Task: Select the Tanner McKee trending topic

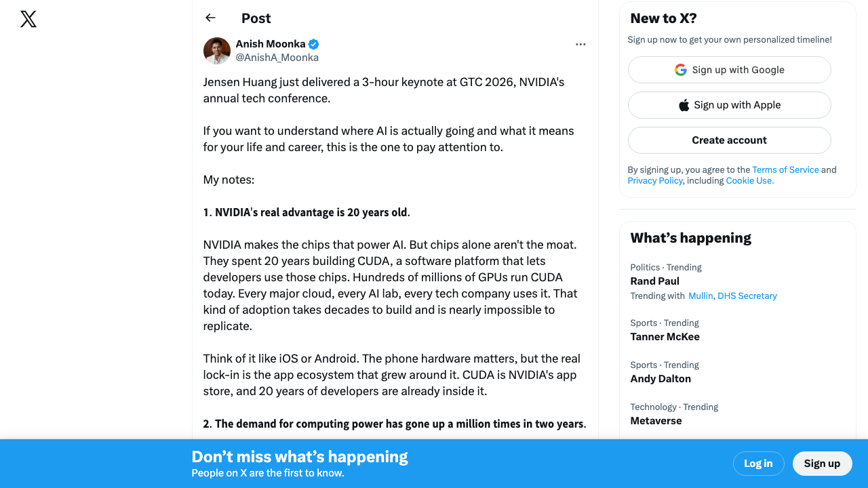Action: (665, 337)
